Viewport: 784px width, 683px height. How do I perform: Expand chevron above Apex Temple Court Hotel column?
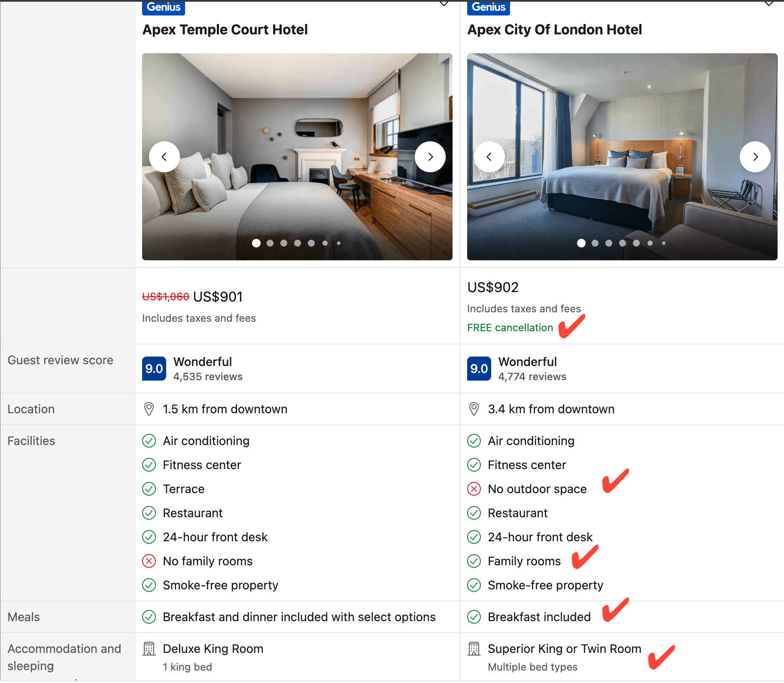coord(444,4)
